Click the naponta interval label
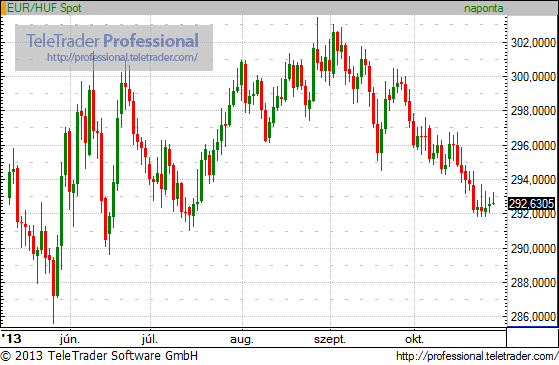559x365 pixels. (483, 8)
